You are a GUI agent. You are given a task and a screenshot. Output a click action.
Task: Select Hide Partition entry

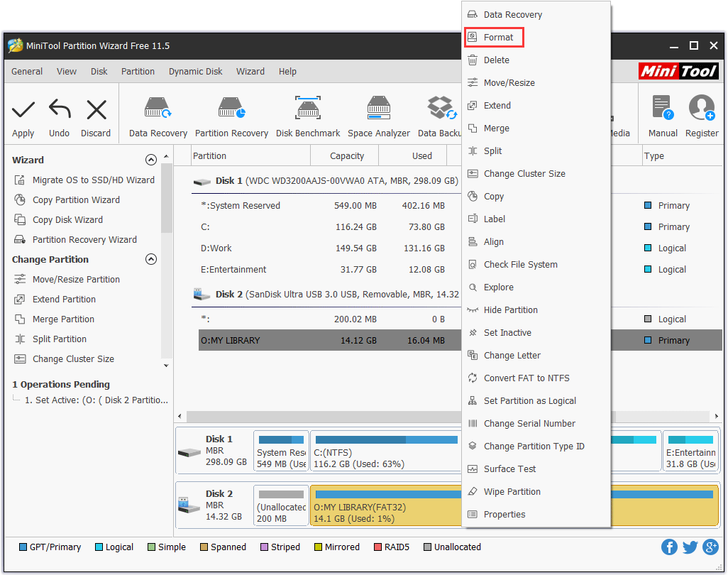coord(536,310)
